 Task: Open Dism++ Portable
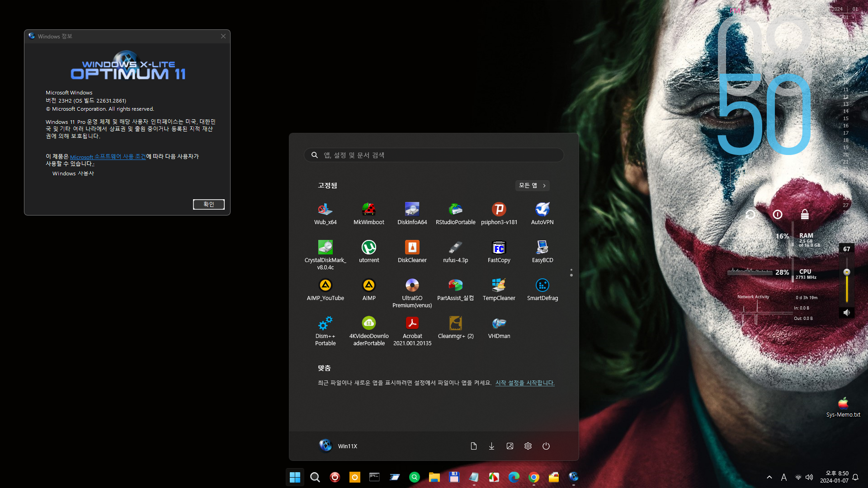coord(325,331)
